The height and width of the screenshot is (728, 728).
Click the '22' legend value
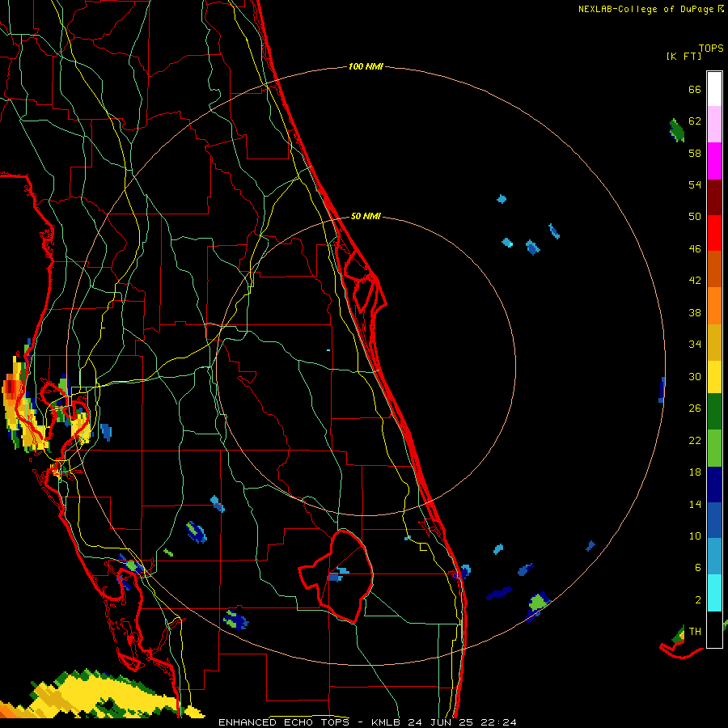click(x=695, y=440)
